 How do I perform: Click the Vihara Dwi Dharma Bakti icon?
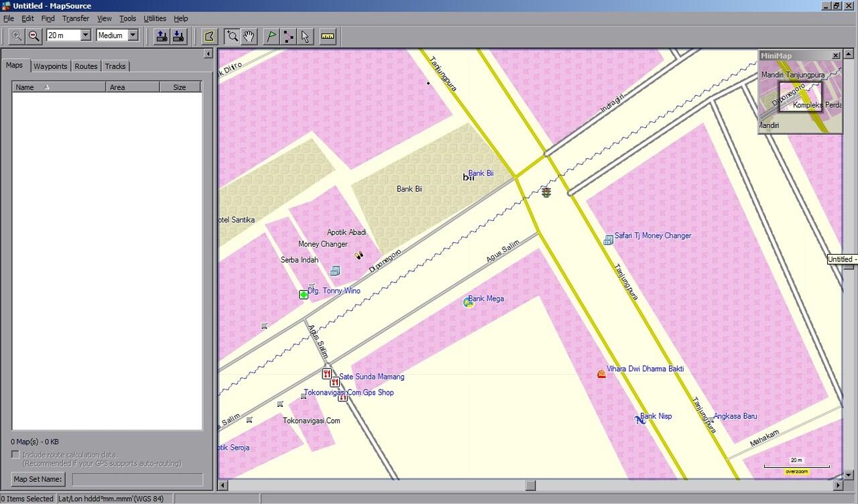tap(601, 374)
